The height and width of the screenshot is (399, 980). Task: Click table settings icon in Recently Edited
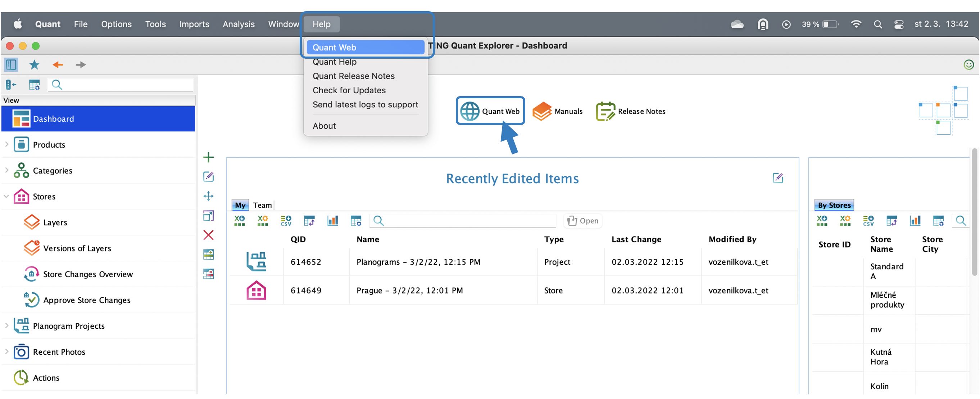pyautogui.click(x=356, y=221)
